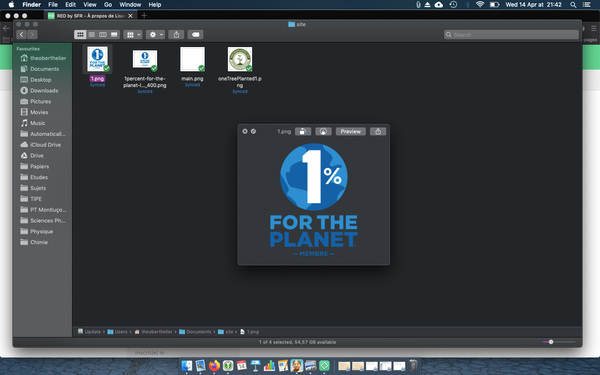Go forward with the Finder forward arrow

[x=33, y=35]
